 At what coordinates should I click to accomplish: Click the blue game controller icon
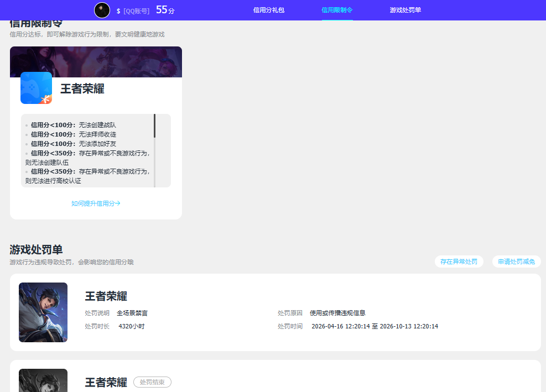coord(36,88)
